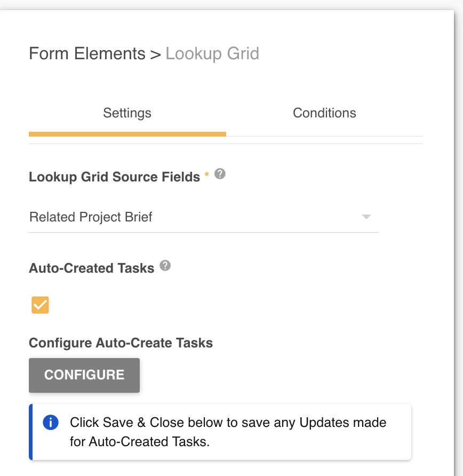Go back to Form Elements breadcrumb

87,54
